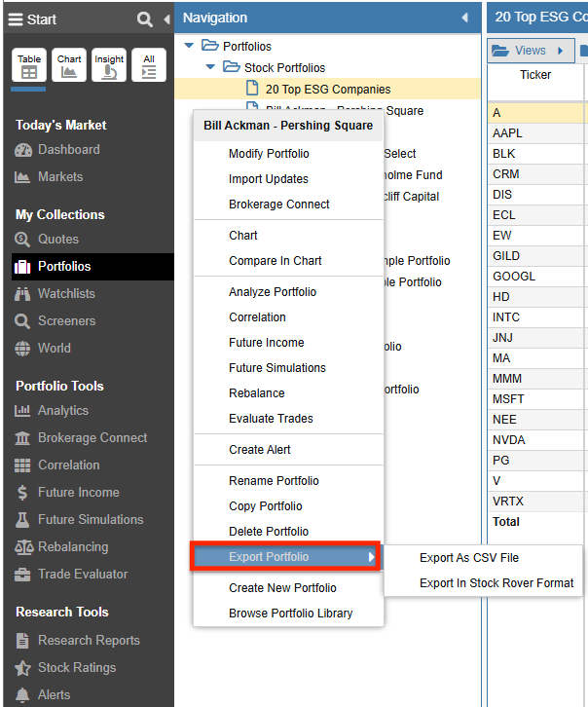Collapse the Portfolios tree folder
The height and width of the screenshot is (707, 588).
[189, 46]
